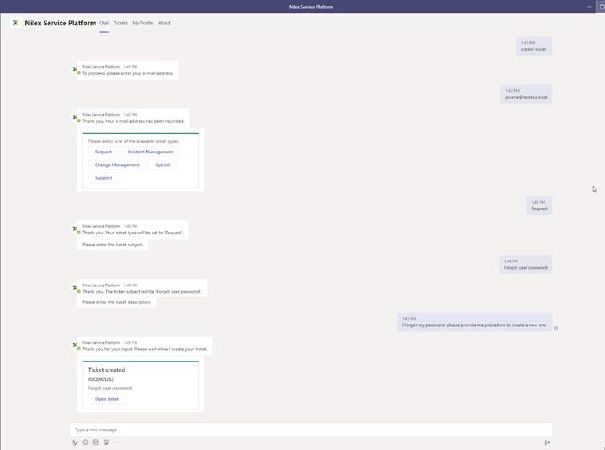
Task: Open the sticker icon in compose toolbar
Action: [x=105, y=441]
